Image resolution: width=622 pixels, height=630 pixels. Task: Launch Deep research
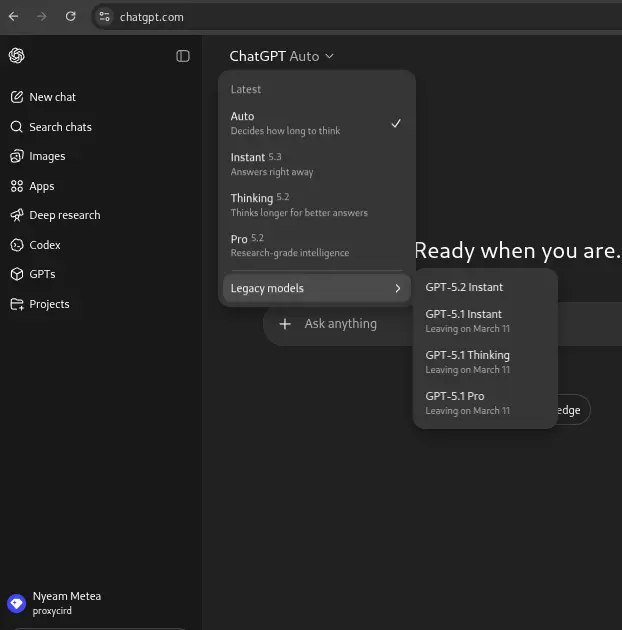tap(55, 215)
